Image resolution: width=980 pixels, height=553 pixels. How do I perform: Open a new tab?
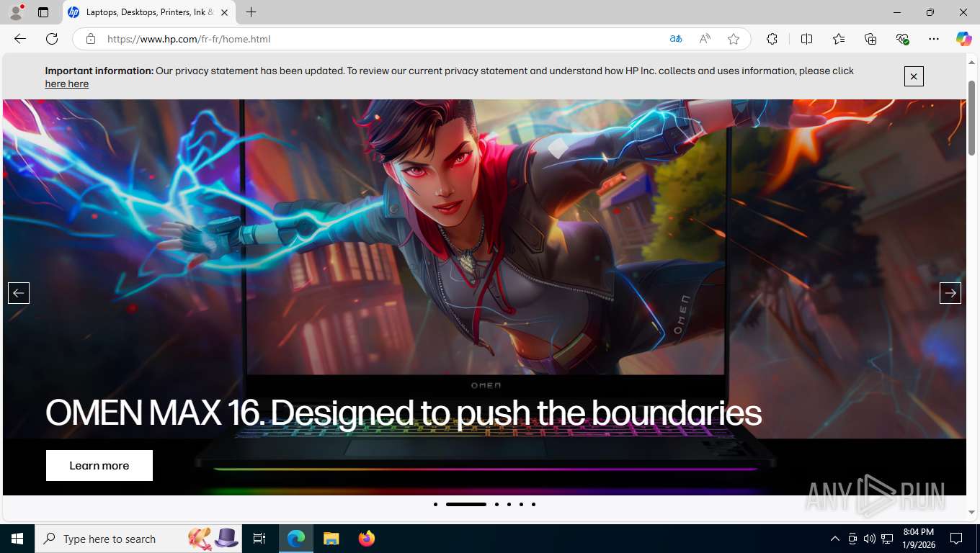pos(251,12)
